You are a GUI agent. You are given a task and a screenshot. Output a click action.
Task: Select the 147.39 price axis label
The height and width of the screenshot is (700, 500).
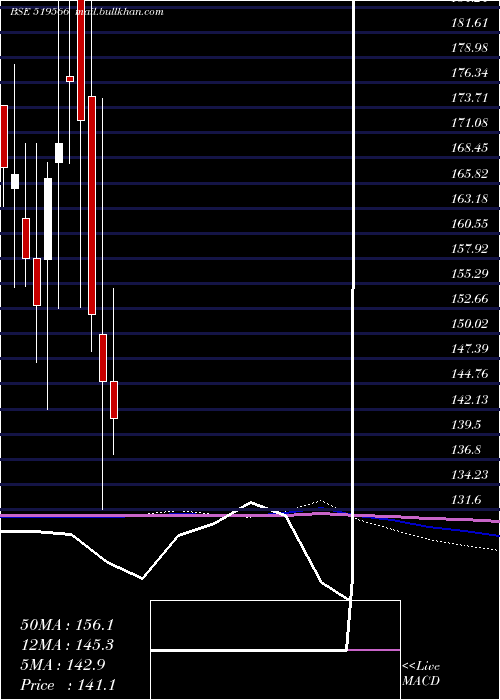point(470,349)
